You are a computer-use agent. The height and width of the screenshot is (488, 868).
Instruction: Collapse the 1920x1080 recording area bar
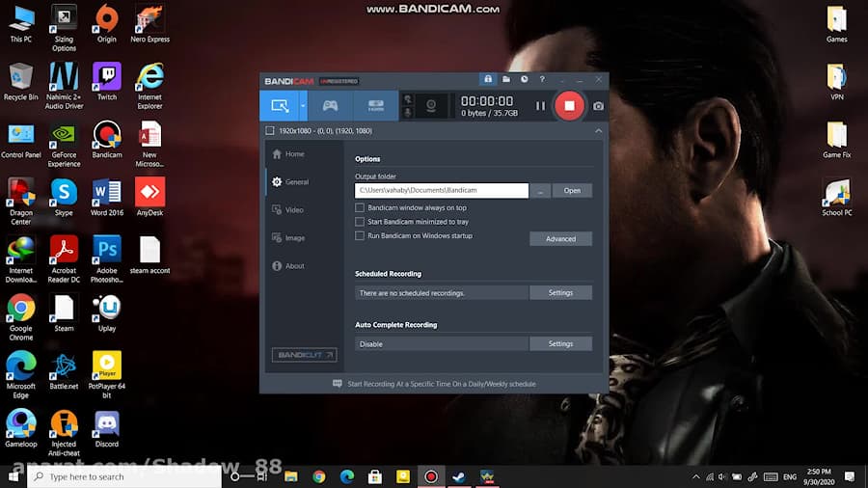coord(598,130)
